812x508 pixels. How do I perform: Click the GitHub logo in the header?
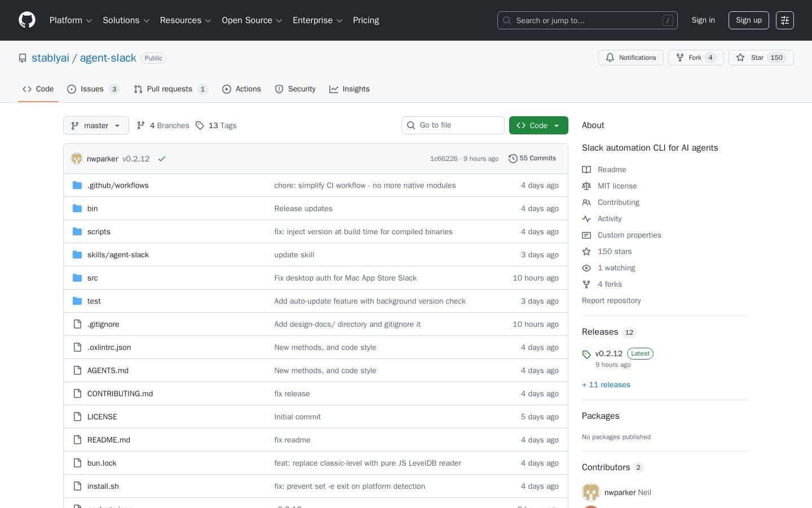(x=27, y=20)
